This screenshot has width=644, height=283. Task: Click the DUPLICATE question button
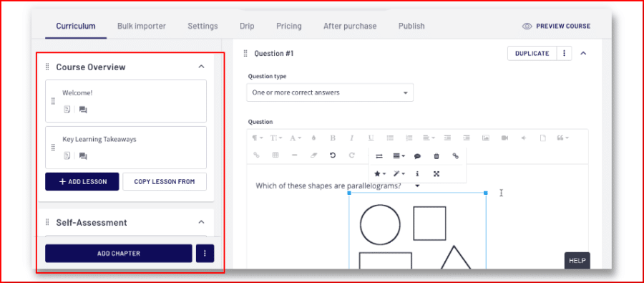pyautogui.click(x=532, y=53)
